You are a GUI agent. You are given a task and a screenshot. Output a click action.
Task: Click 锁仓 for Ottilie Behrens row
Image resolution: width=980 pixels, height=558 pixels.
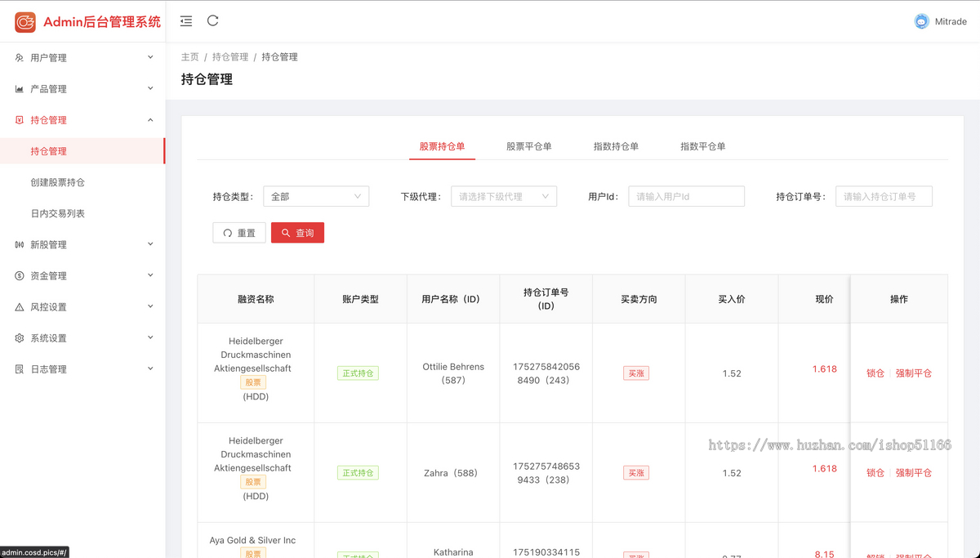point(875,373)
